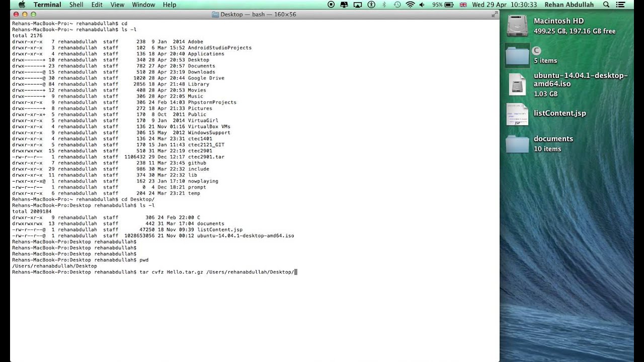The width and height of the screenshot is (644, 362).
Task: Click the github directory listing row
Action: 109,163
